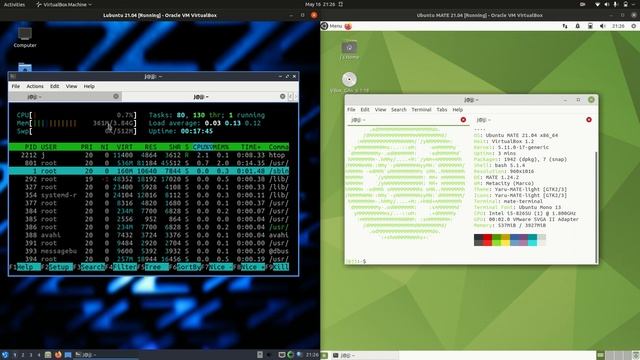Click the MATE network indicator icon
Viewport: 640px width, 360px height.
[x=565, y=26]
